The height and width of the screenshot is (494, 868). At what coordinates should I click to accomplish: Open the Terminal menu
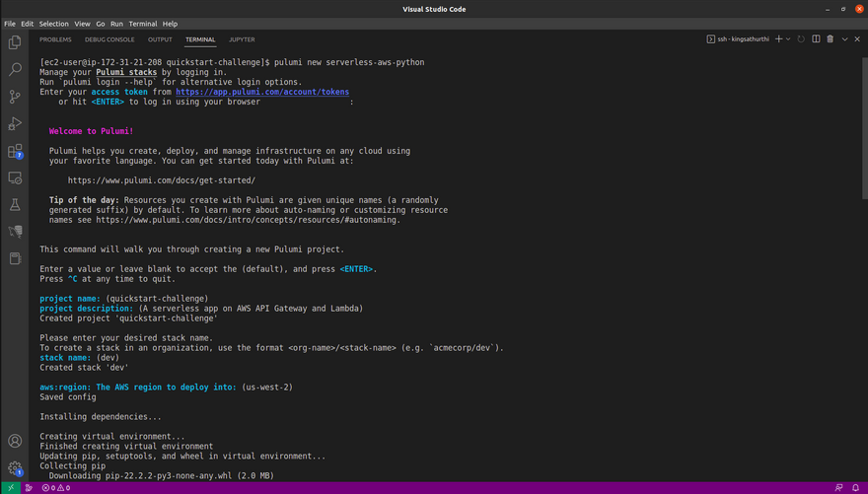(x=143, y=24)
